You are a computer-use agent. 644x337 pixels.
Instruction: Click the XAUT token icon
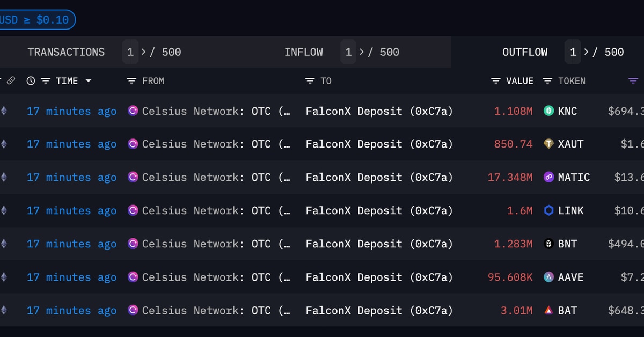pyautogui.click(x=548, y=144)
